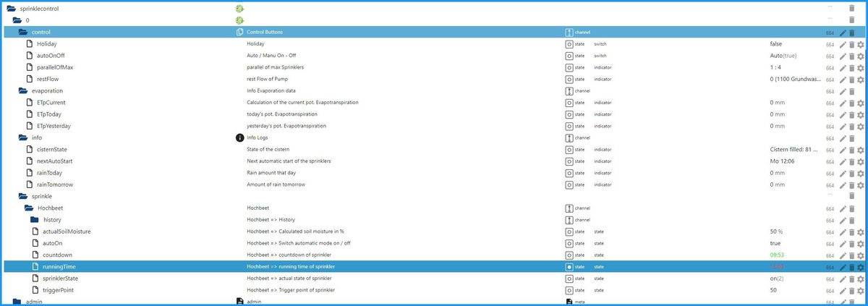Viewport: 868px width, 306px height.
Task: Click the '1 : 4' value
Action: tap(776, 67)
